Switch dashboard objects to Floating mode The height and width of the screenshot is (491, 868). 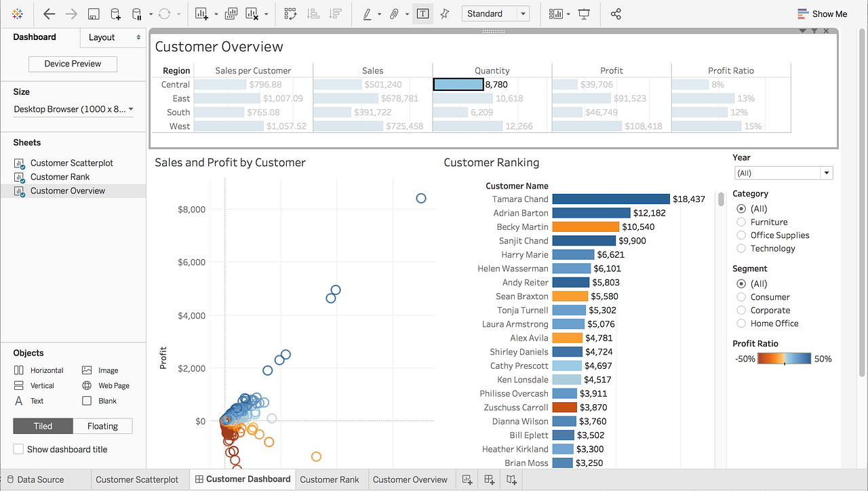[x=102, y=426]
